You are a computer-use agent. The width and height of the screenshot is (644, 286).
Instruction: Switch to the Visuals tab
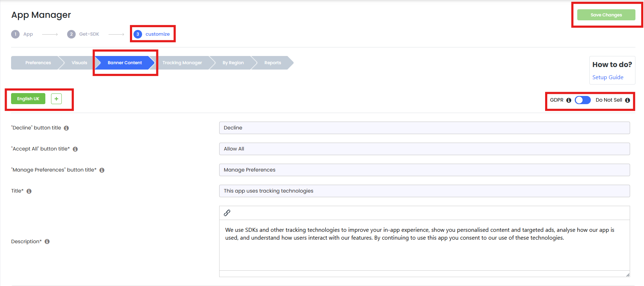click(79, 63)
